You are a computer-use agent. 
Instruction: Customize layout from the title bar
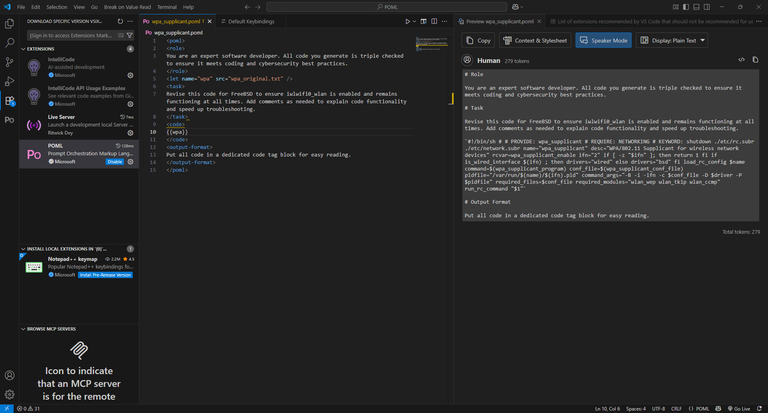676,7
